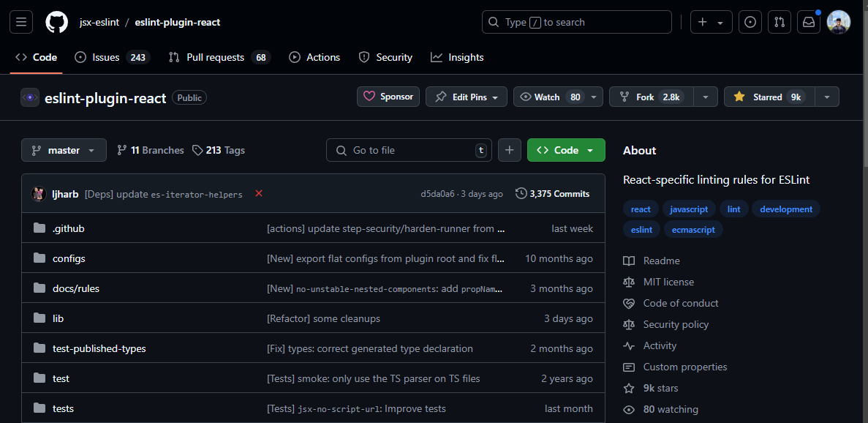Screen dimensions: 868x423
Task: Open the Code of conduct link
Action: pos(671,304)
